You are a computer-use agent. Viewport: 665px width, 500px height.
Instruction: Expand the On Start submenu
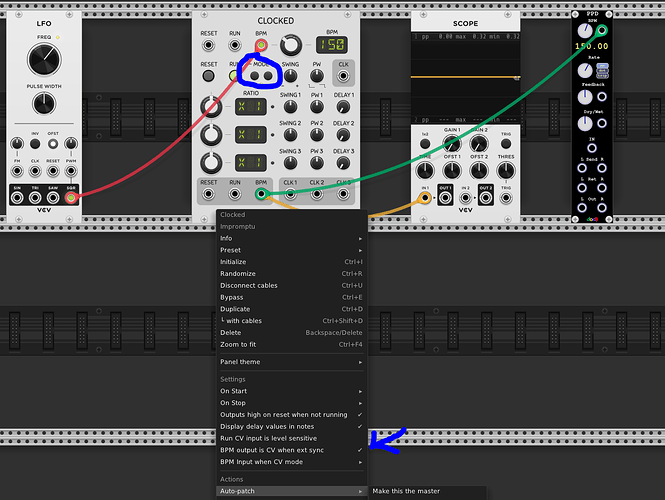291,391
